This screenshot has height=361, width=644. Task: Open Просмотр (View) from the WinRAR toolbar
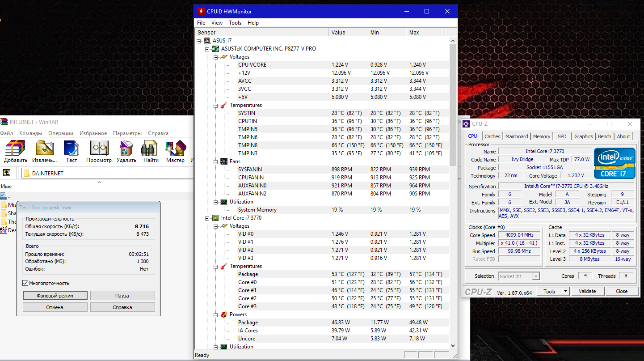pyautogui.click(x=99, y=149)
